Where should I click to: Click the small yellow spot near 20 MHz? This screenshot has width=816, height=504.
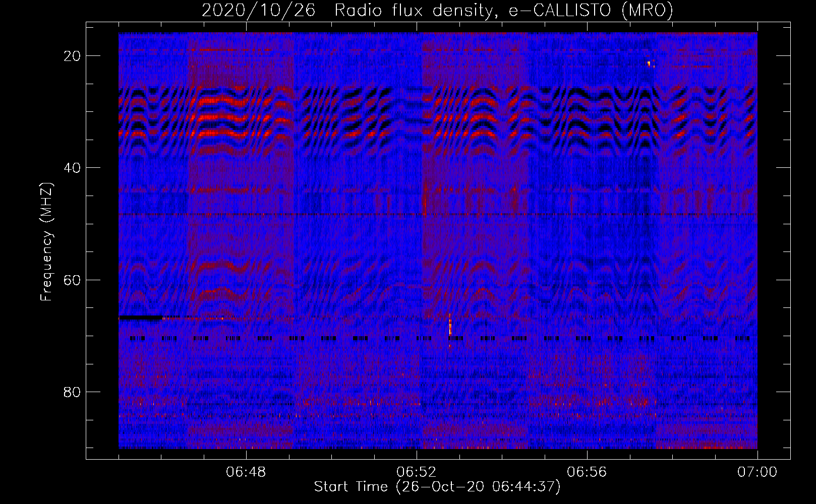[x=650, y=64]
